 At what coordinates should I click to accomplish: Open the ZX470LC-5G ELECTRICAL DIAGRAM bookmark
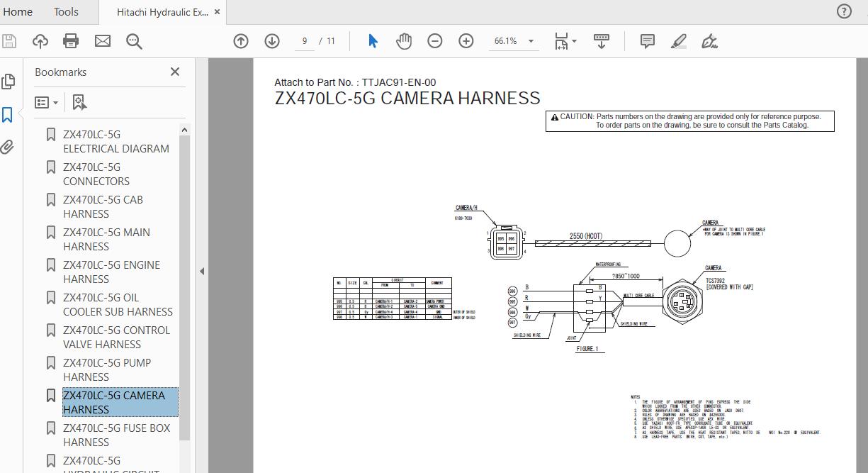[115, 141]
